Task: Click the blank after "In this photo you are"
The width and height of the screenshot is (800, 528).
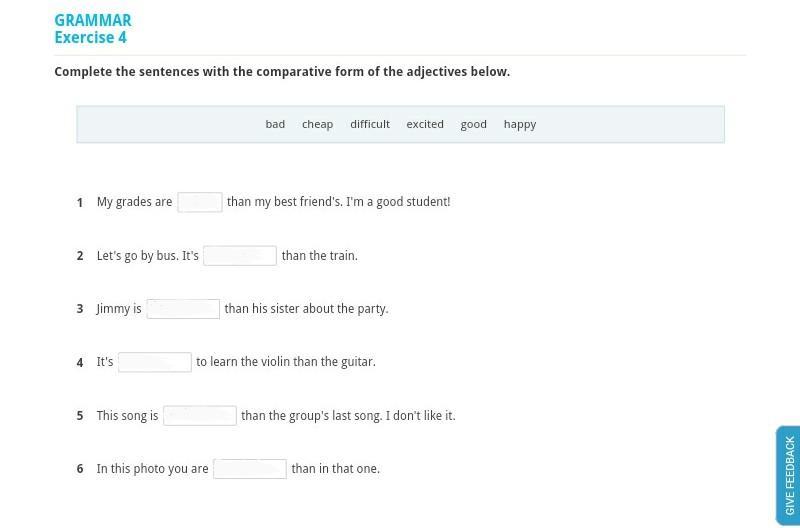Action: (249, 469)
